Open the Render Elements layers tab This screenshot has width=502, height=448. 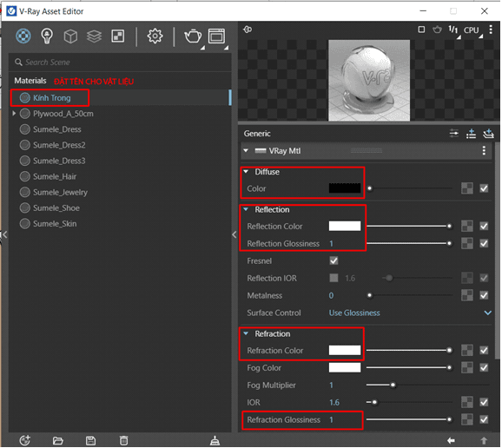94,36
